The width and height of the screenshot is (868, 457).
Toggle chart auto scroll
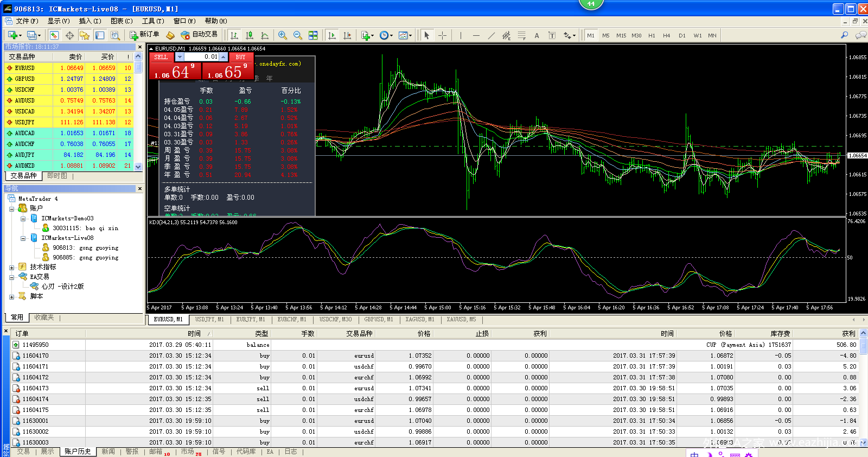tap(332, 35)
